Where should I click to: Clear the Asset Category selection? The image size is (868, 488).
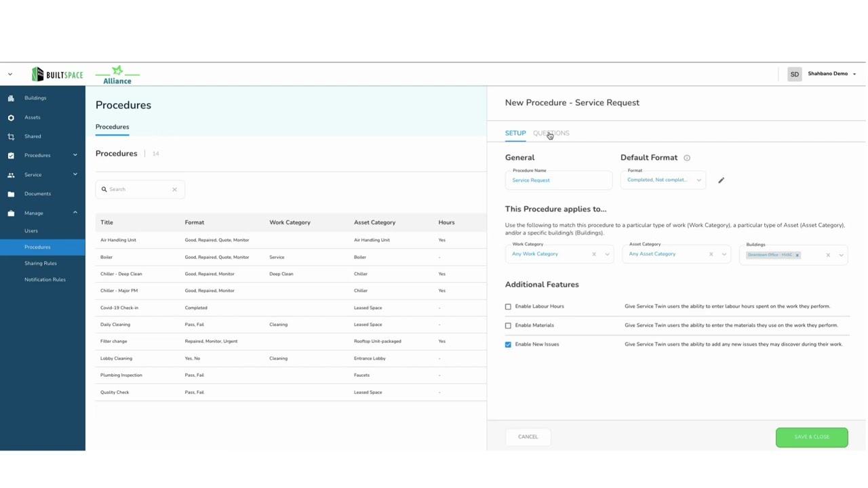711,255
